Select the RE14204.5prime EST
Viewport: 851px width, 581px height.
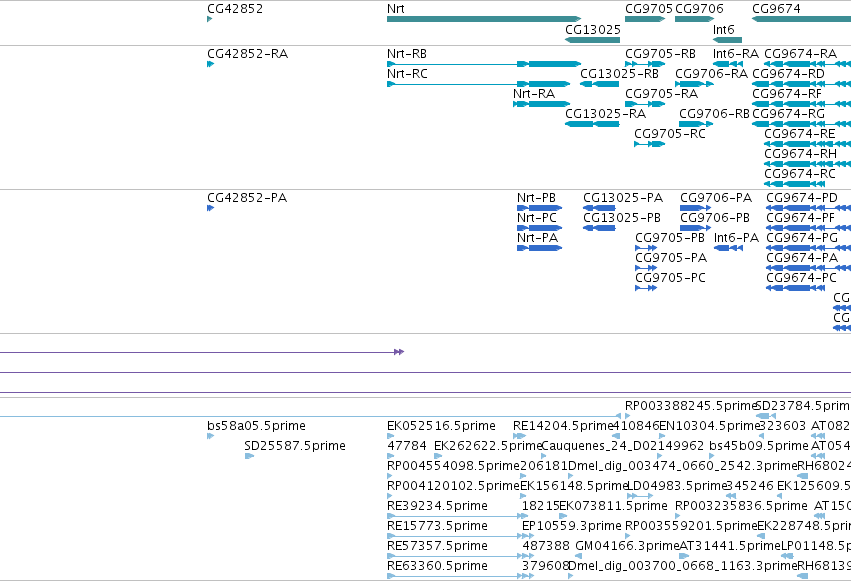point(519,436)
